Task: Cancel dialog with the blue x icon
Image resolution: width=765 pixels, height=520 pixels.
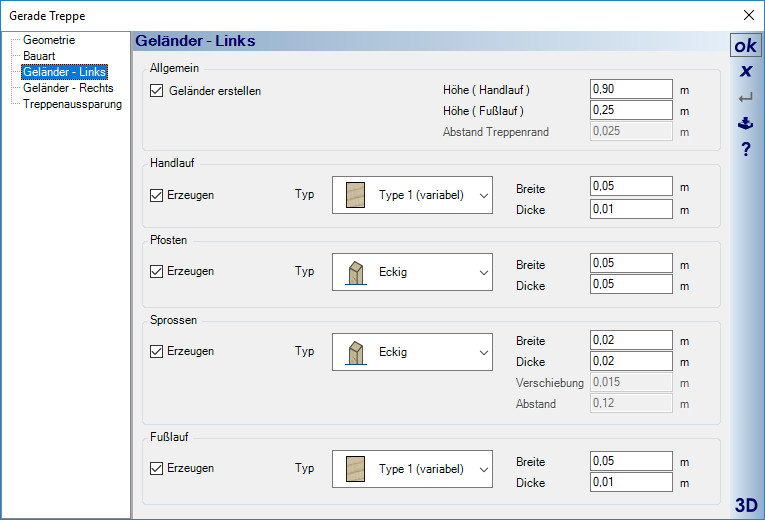Action: [x=745, y=72]
